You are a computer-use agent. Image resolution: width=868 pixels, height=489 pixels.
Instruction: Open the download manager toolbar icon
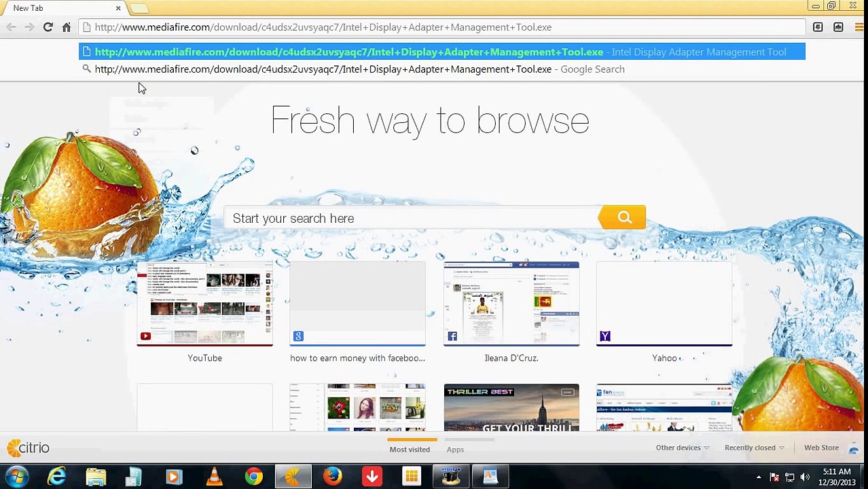(818, 27)
